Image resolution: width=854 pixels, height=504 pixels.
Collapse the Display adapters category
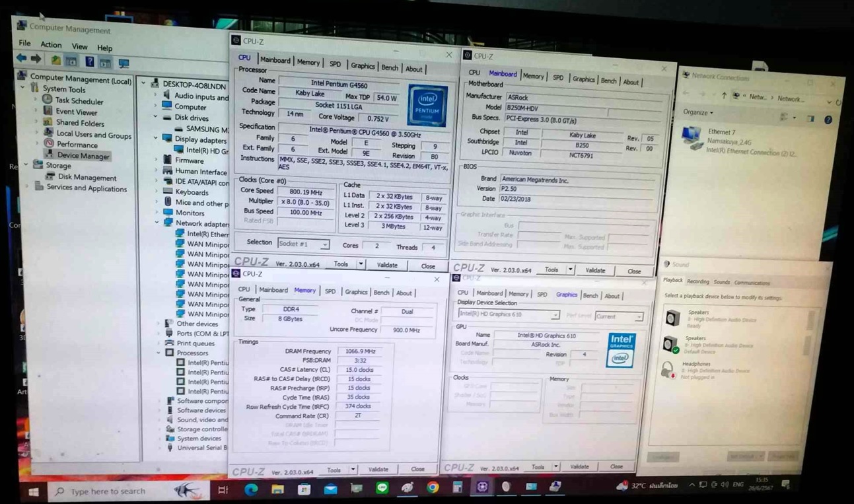tap(156, 138)
